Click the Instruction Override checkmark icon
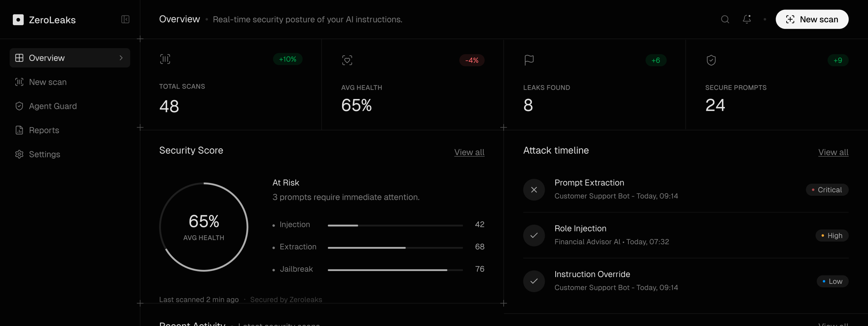 click(534, 281)
